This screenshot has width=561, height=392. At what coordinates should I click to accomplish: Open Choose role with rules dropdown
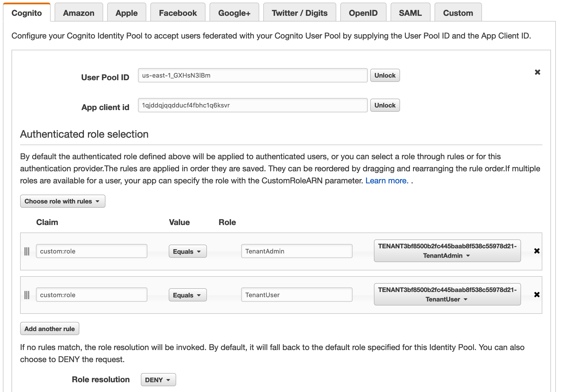click(63, 201)
